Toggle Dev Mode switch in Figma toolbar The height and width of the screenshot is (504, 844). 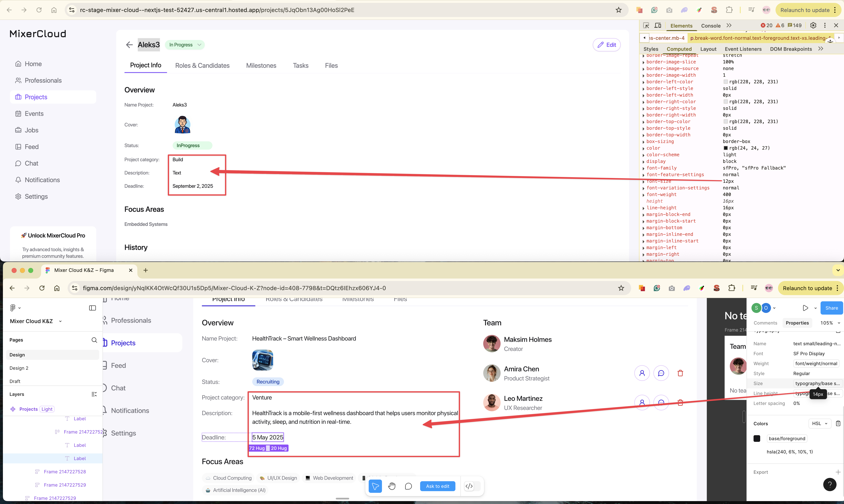coord(472,486)
